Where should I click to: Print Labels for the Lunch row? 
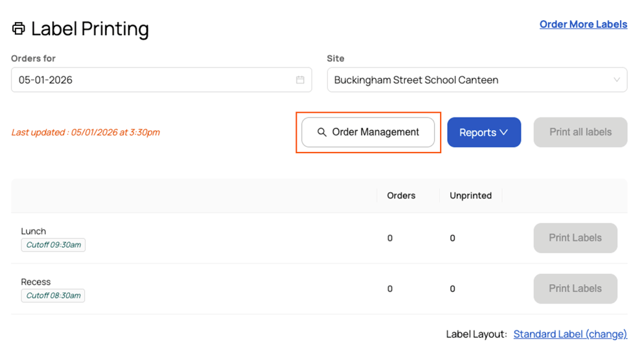(x=575, y=238)
